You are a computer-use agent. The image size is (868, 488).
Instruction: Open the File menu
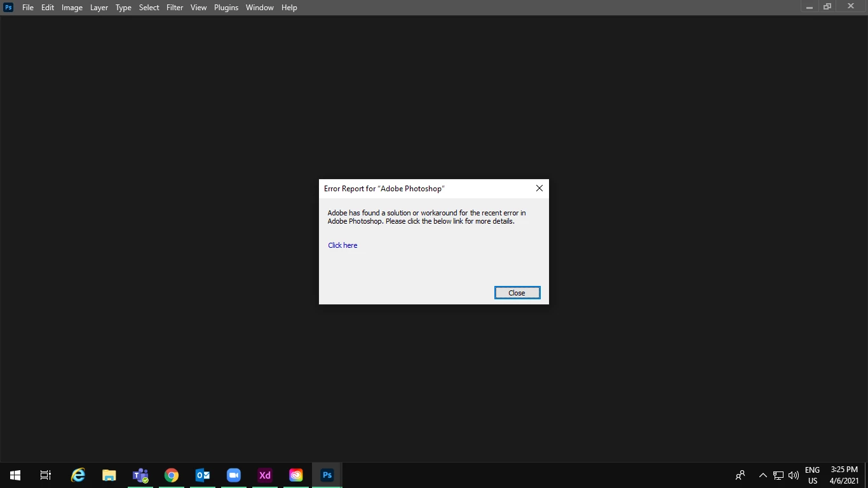pos(28,8)
